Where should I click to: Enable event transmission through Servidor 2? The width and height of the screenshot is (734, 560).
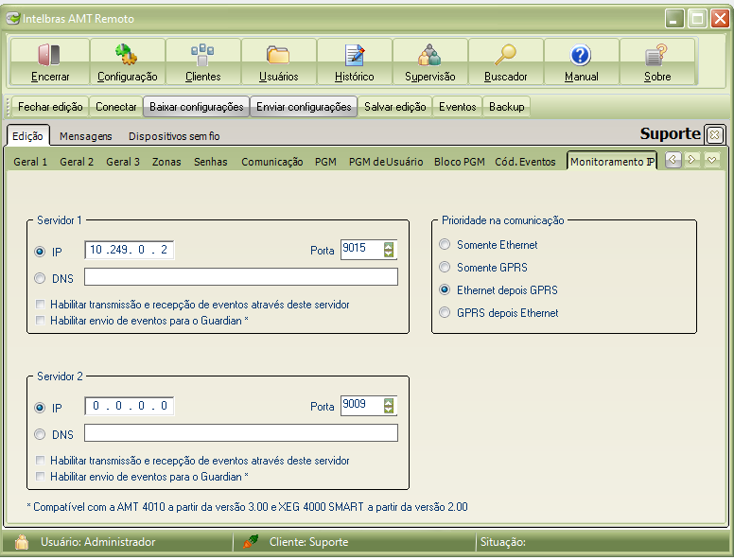[41, 461]
